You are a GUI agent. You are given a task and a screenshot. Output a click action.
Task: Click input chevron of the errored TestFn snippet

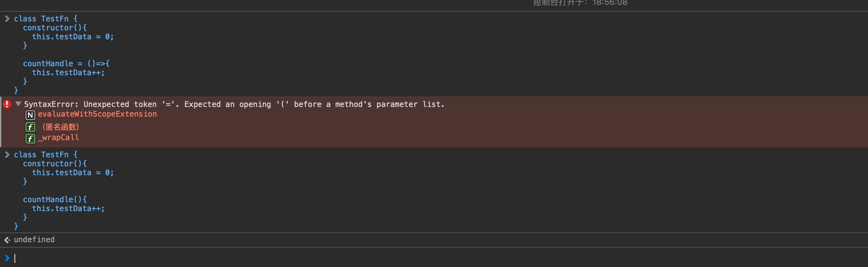7,19
